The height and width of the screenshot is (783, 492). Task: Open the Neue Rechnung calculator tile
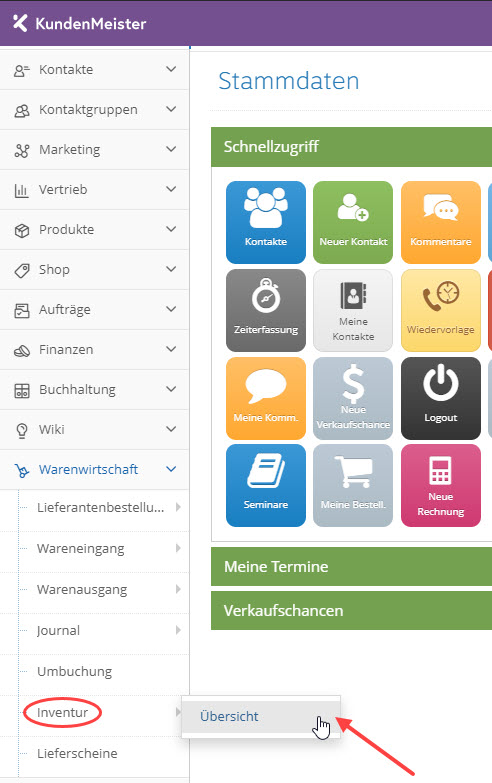(441, 485)
